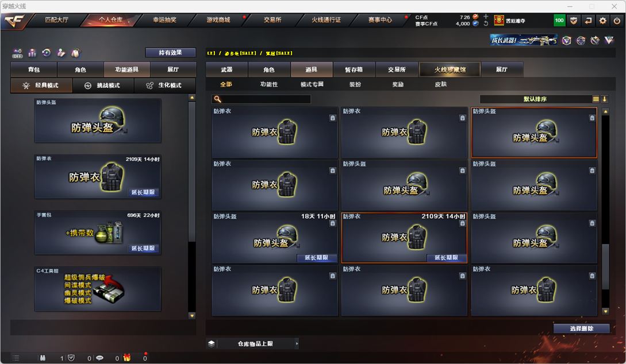Click the 持有效果 button

click(171, 53)
